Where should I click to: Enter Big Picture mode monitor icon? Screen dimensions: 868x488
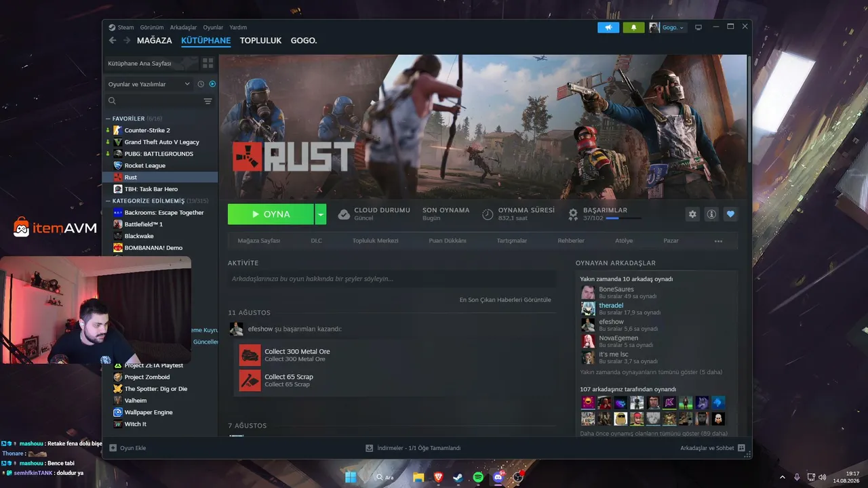(x=698, y=27)
